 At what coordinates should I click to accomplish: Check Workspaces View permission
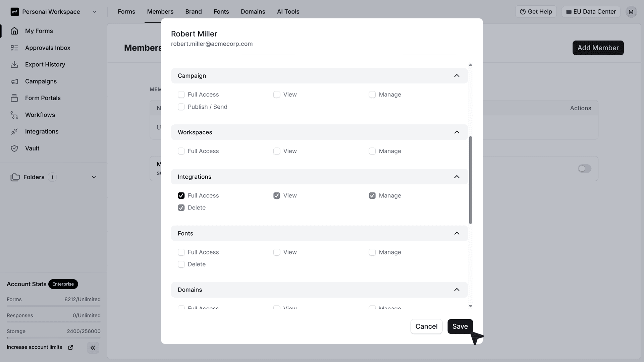(277, 151)
